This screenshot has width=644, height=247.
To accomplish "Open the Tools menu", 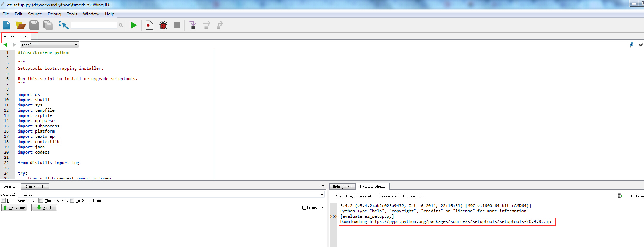I will [x=72, y=14].
